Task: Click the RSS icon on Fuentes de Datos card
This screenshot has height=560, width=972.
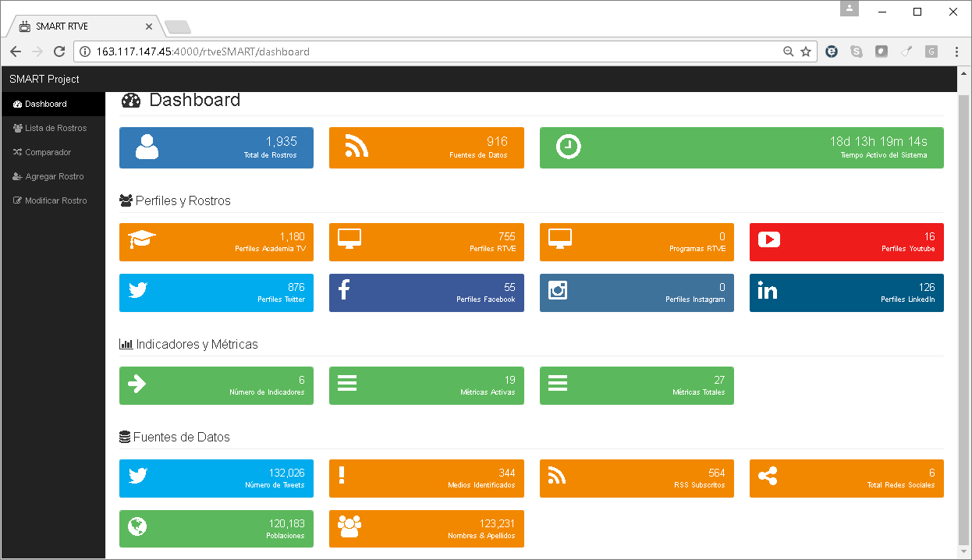Action: click(x=357, y=146)
